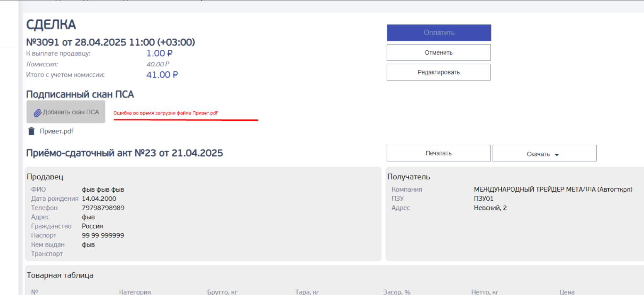Click the passport number 99 99 999999

tap(103, 236)
